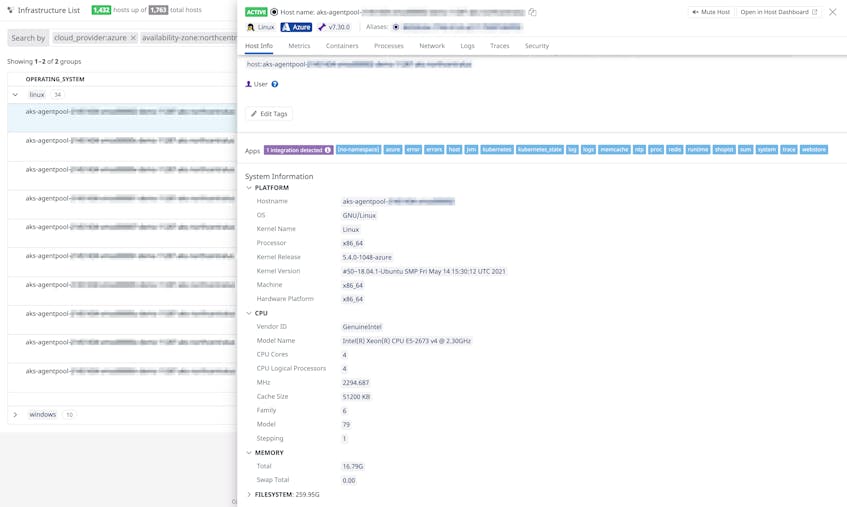This screenshot has height=507, width=847.
Task: Click the system app tag
Action: pyautogui.click(x=767, y=150)
